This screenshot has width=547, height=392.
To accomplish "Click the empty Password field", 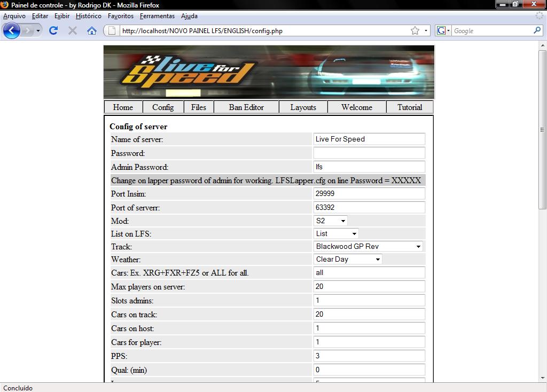I will (x=369, y=153).
